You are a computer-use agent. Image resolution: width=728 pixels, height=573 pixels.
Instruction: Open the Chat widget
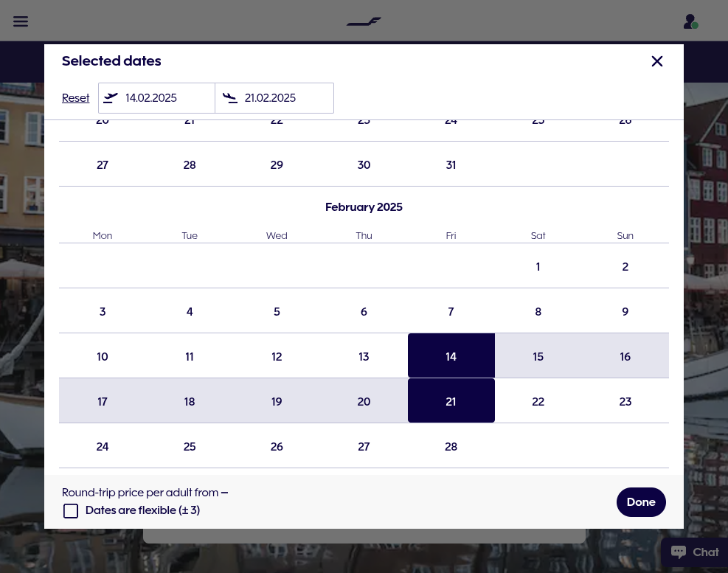point(695,552)
